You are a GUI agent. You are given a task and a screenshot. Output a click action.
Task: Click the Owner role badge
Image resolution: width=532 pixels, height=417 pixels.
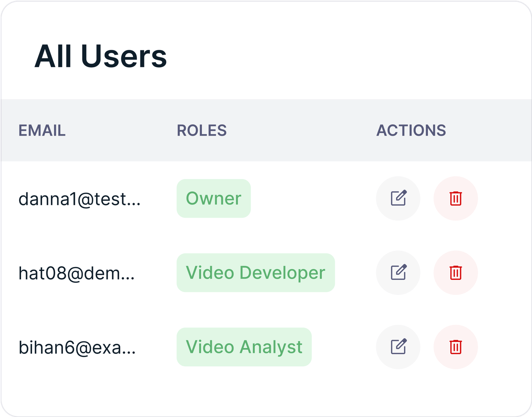(x=214, y=199)
